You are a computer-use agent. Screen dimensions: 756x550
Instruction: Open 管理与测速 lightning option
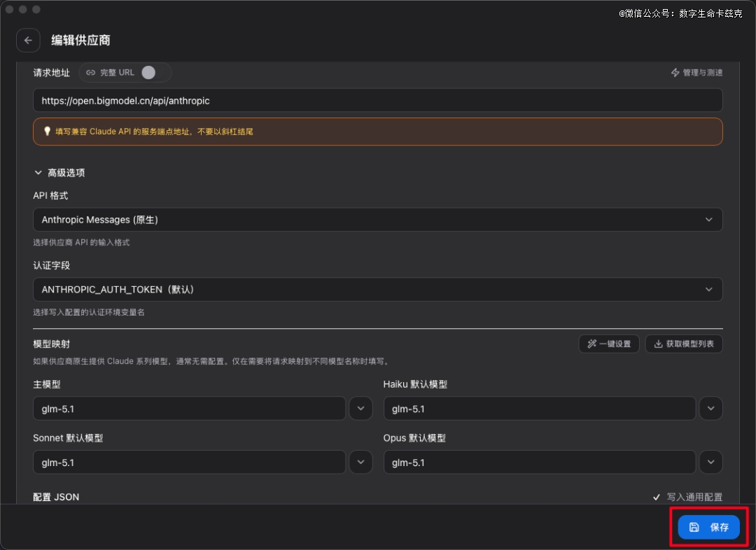696,73
